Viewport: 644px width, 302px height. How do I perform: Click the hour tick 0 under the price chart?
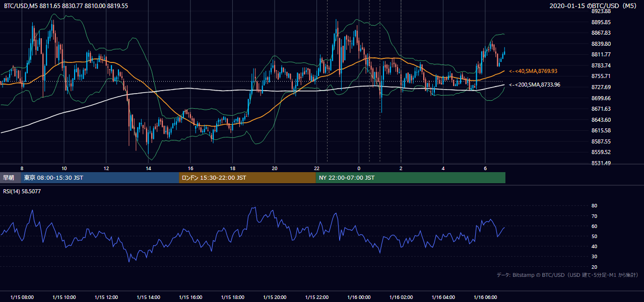pyautogui.click(x=359, y=168)
